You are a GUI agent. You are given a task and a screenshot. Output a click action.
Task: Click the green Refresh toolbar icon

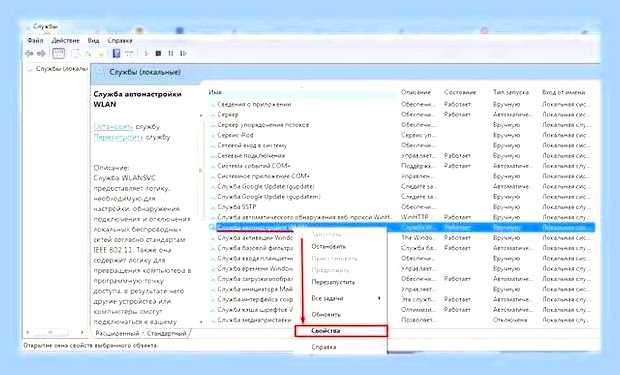(88, 53)
